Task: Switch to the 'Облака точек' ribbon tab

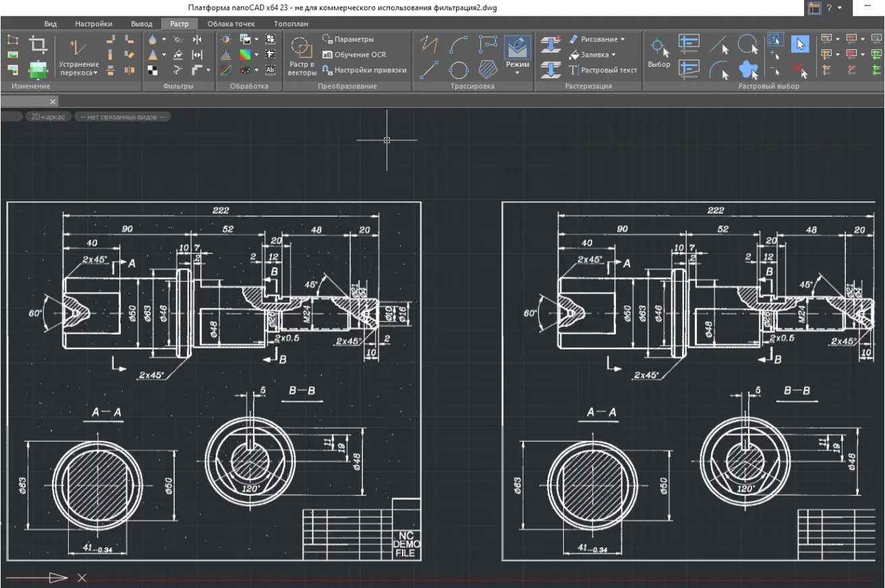Action: coord(231,24)
